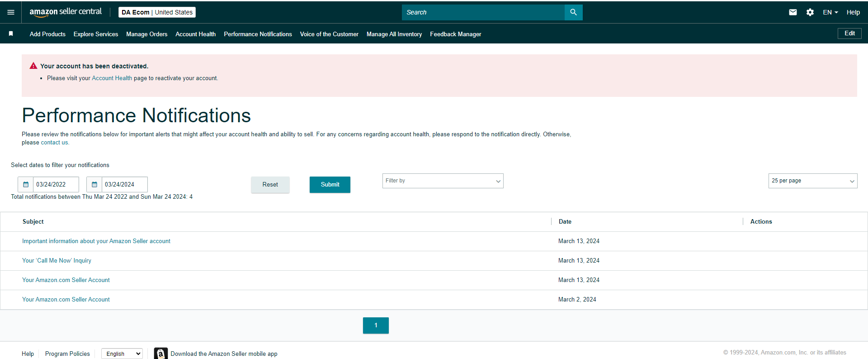Click the contact us link
Screen dimensions: 868x359
coord(55,142)
